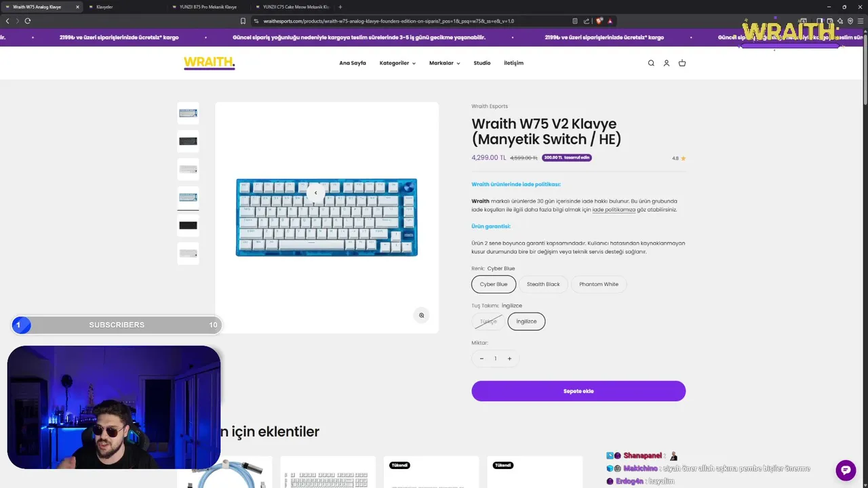This screenshot has height=488, width=868.
Task: Go to Ana Sayfa menu item
Action: [x=353, y=63]
